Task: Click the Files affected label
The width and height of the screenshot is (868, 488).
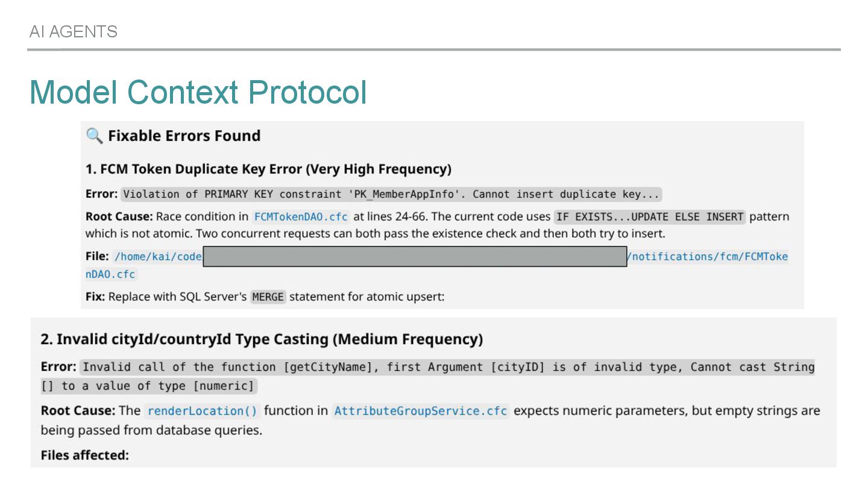Action: pyautogui.click(x=85, y=455)
